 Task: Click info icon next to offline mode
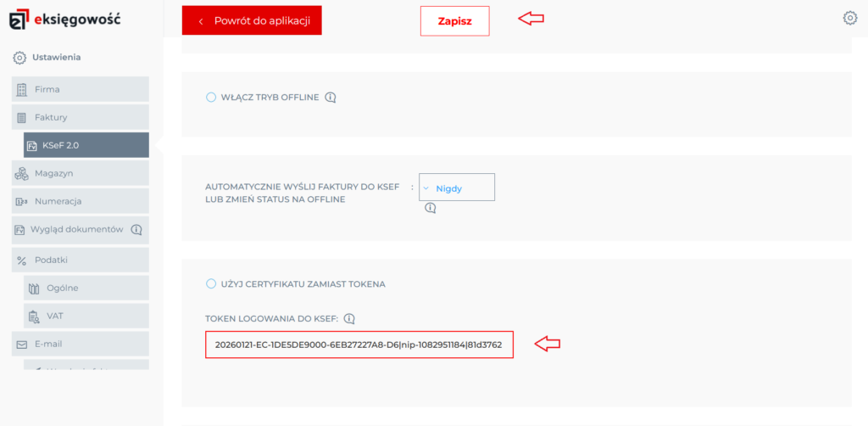coord(331,98)
